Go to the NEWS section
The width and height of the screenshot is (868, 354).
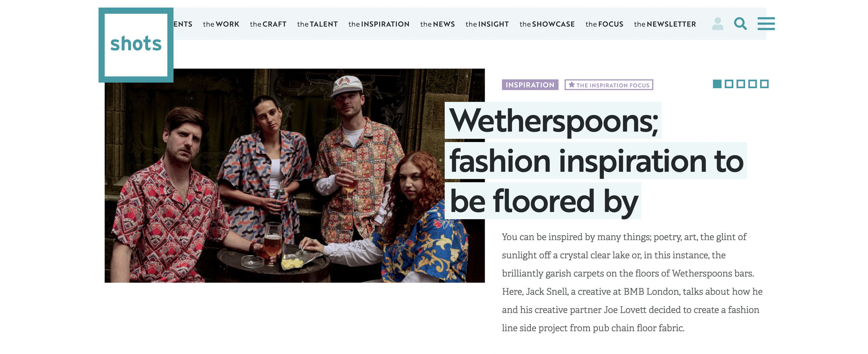pos(437,24)
